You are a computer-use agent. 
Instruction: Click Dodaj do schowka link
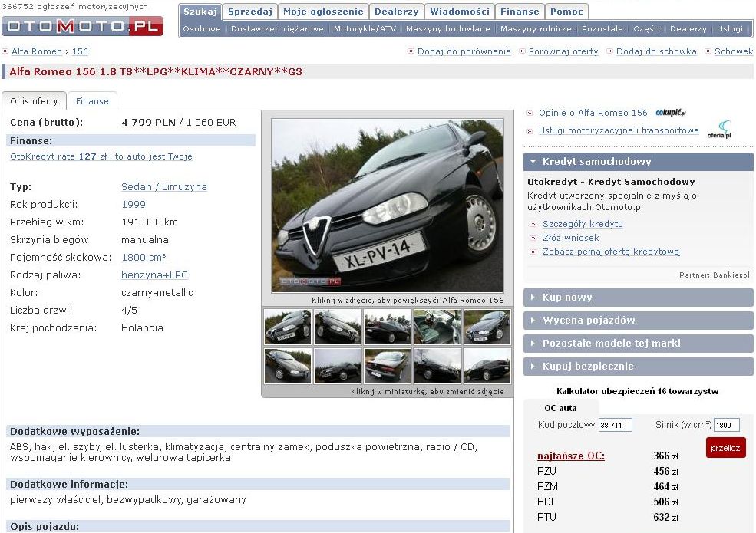pyautogui.click(x=656, y=51)
